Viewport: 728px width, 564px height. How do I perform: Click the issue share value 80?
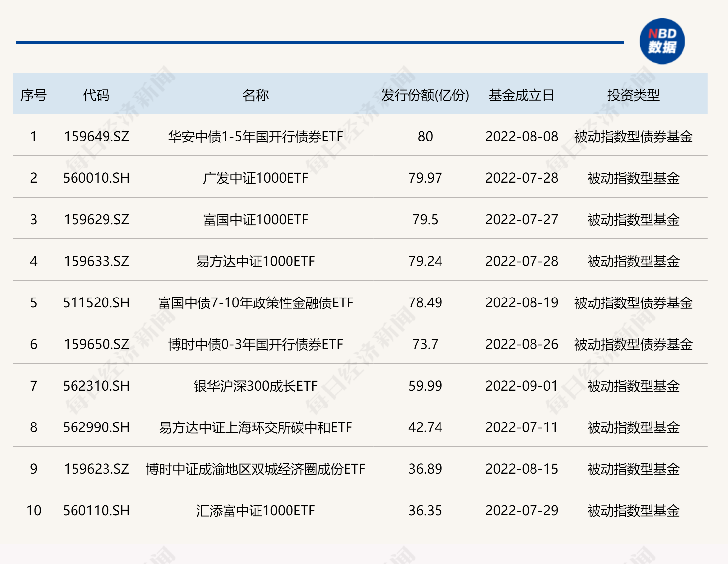coord(425,137)
